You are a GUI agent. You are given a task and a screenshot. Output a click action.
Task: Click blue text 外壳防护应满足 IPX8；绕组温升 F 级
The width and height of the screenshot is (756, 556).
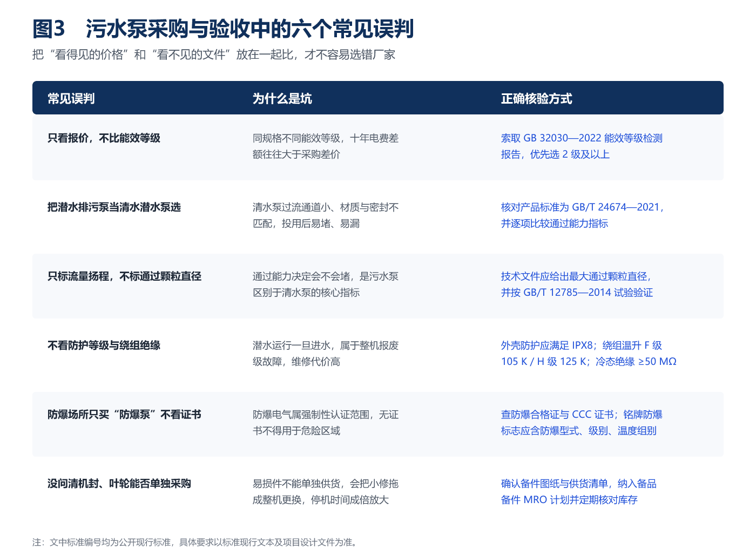pyautogui.click(x=582, y=345)
